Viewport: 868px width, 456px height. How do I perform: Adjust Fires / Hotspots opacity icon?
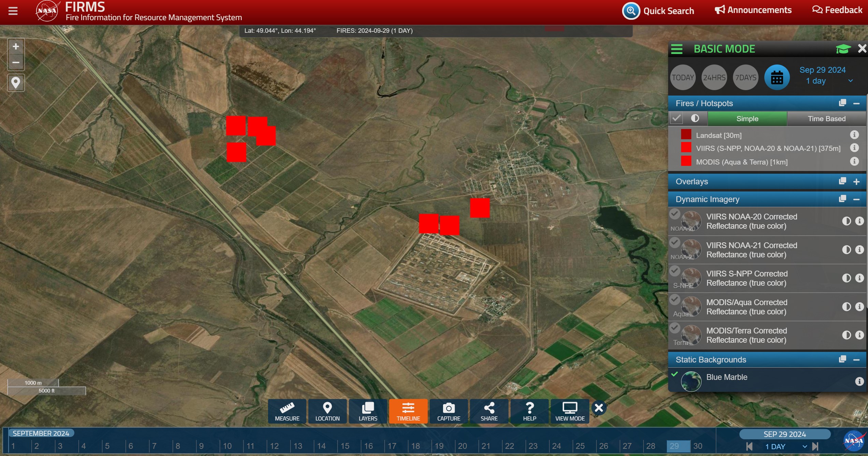tap(695, 118)
